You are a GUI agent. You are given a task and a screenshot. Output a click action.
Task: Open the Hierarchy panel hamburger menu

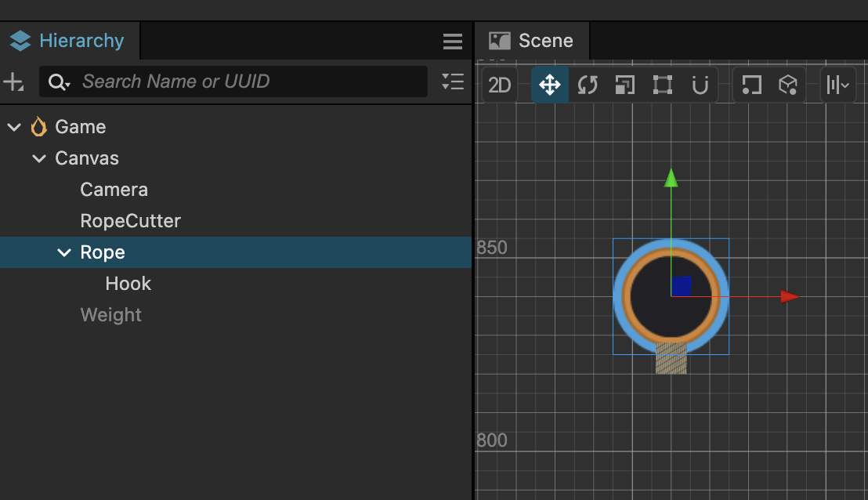tap(453, 42)
